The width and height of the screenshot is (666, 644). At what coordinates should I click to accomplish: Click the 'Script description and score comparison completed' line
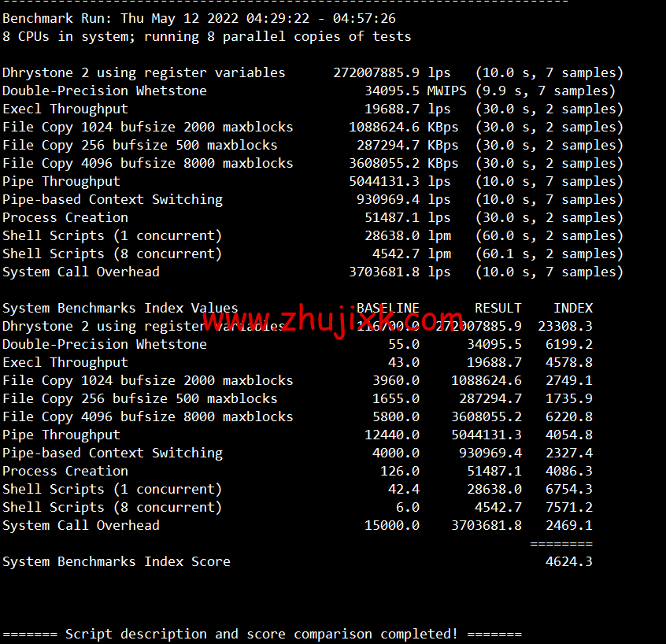click(261, 634)
